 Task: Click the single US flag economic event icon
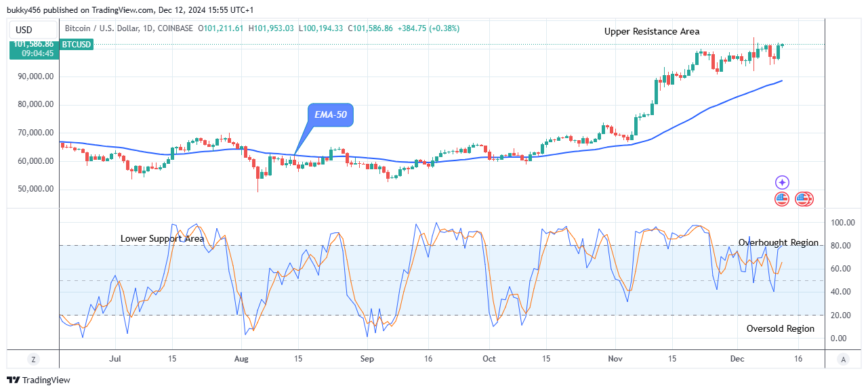tap(782, 199)
